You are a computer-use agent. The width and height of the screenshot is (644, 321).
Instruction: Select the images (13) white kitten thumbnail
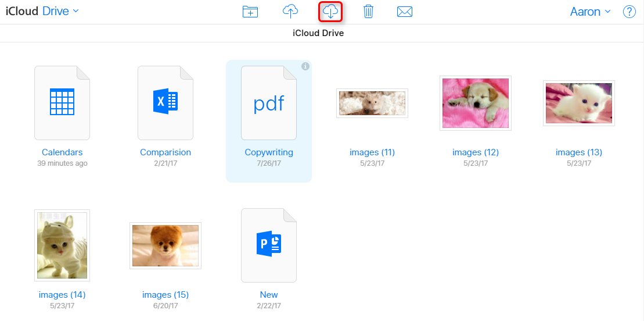(579, 103)
